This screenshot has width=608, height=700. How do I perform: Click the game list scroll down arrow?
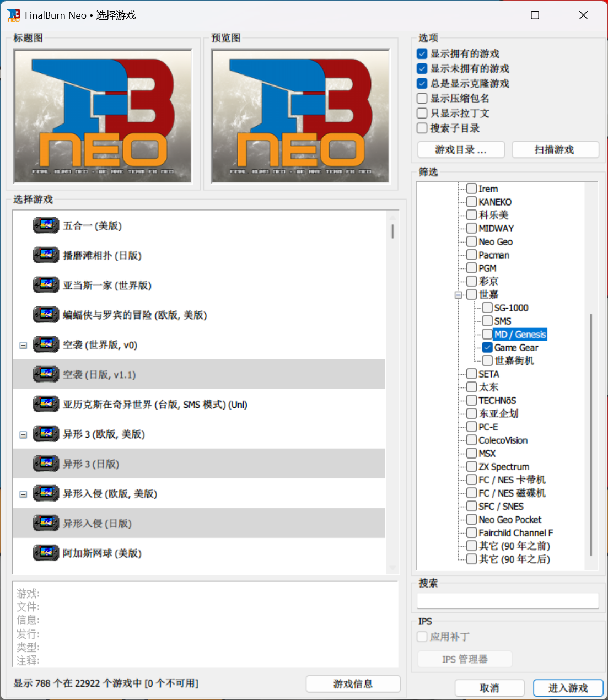(x=392, y=567)
